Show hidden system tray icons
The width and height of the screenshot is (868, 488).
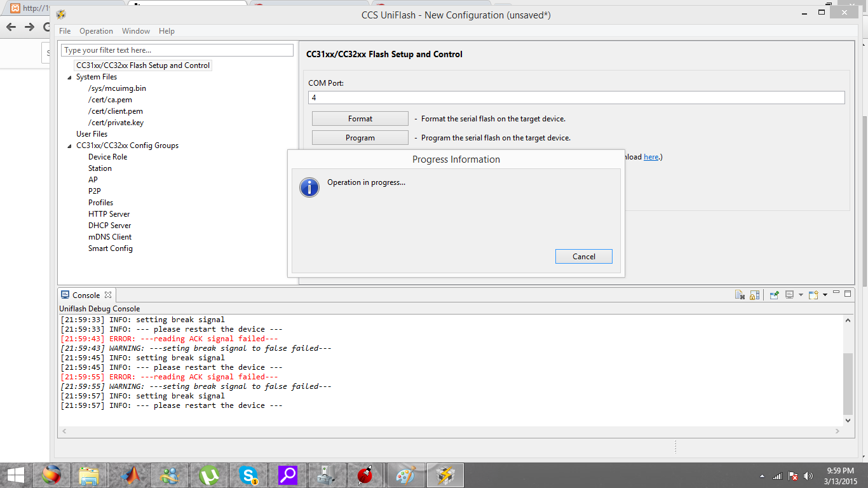click(763, 476)
